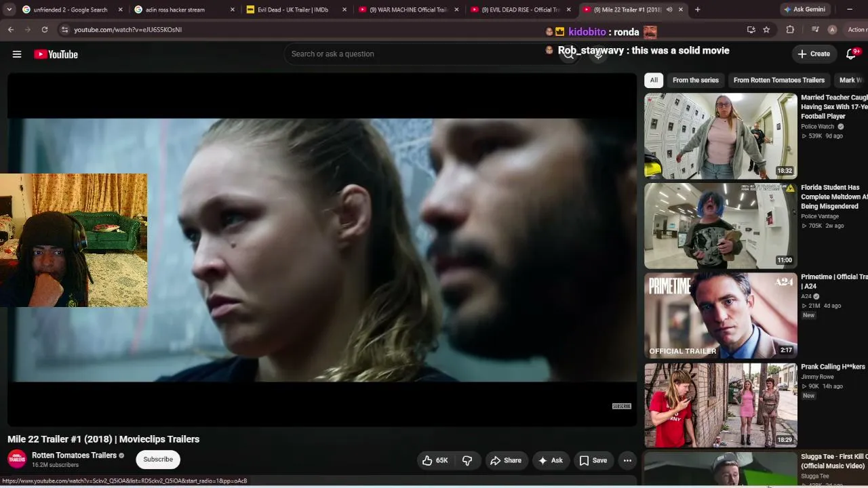Open Prank Calling H**kers title link
The width and height of the screenshot is (868, 488).
click(833, 367)
